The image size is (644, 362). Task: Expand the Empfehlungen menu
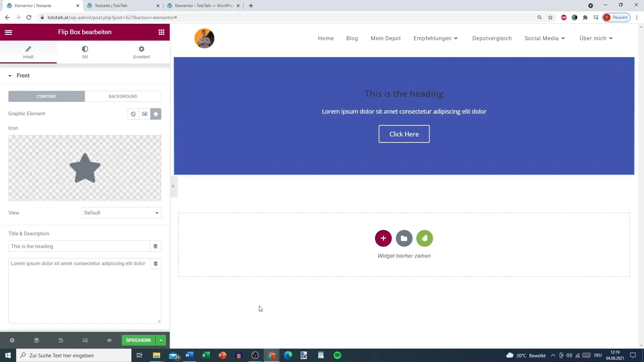pos(435,38)
